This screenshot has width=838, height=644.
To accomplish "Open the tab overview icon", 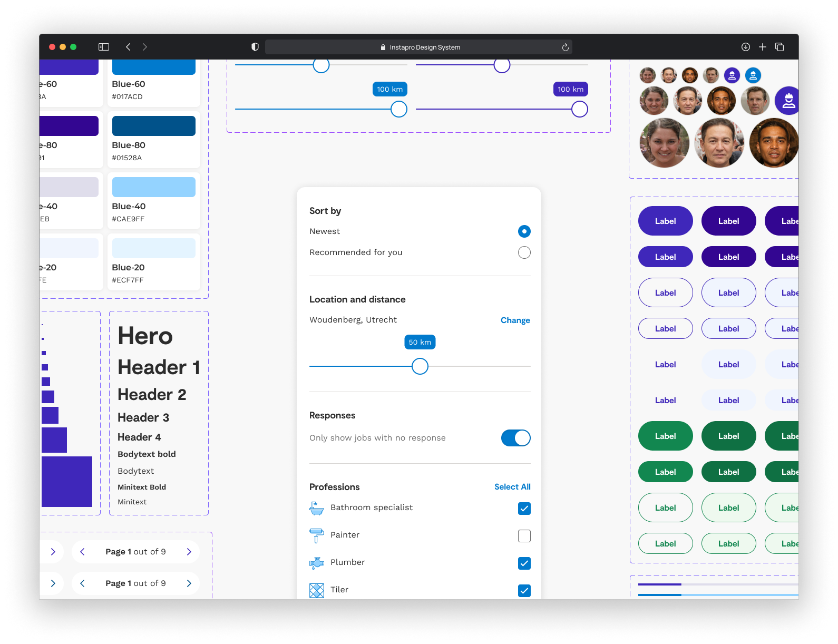I will point(779,47).
